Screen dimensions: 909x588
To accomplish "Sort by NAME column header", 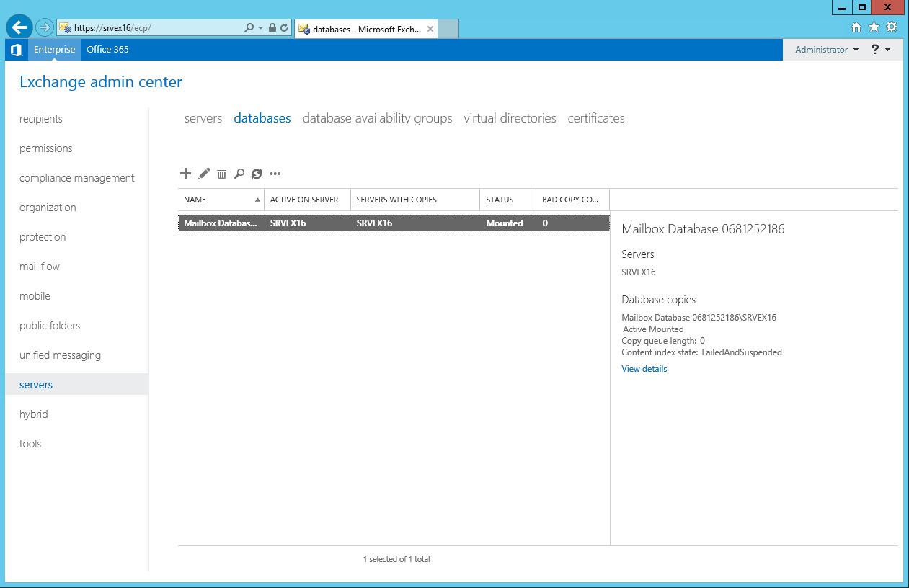I will pos(221,200).
